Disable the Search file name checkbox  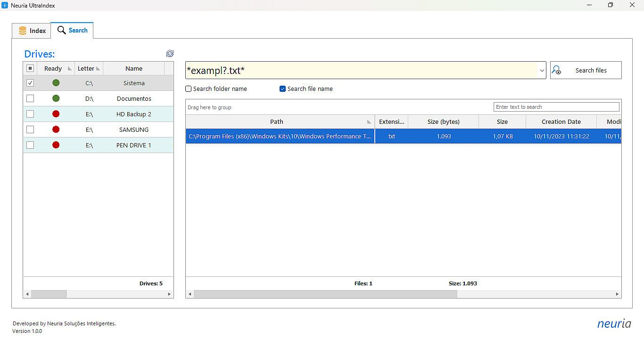[283, 89]
